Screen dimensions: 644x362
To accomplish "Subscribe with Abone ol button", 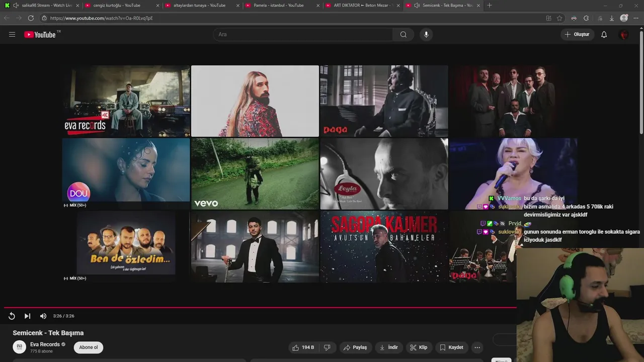I will [x=89, y=347].
